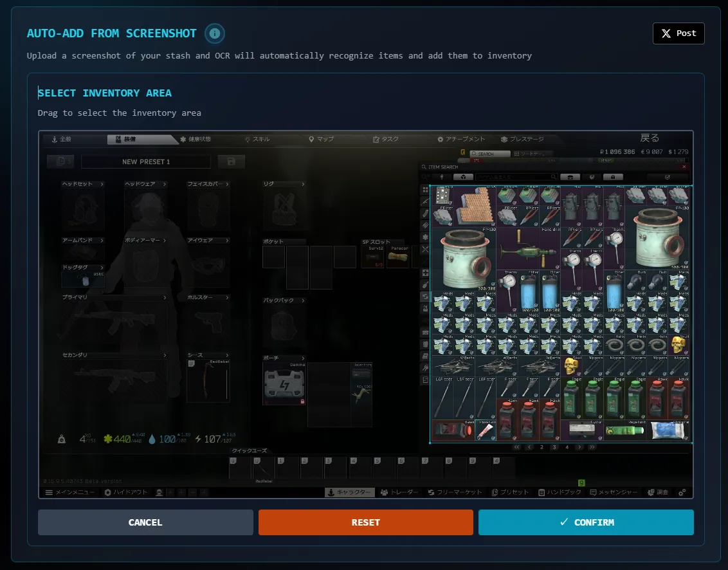Toggle the briefcase filter in item search
728x570 pixels.
click(x=570, y=177)
